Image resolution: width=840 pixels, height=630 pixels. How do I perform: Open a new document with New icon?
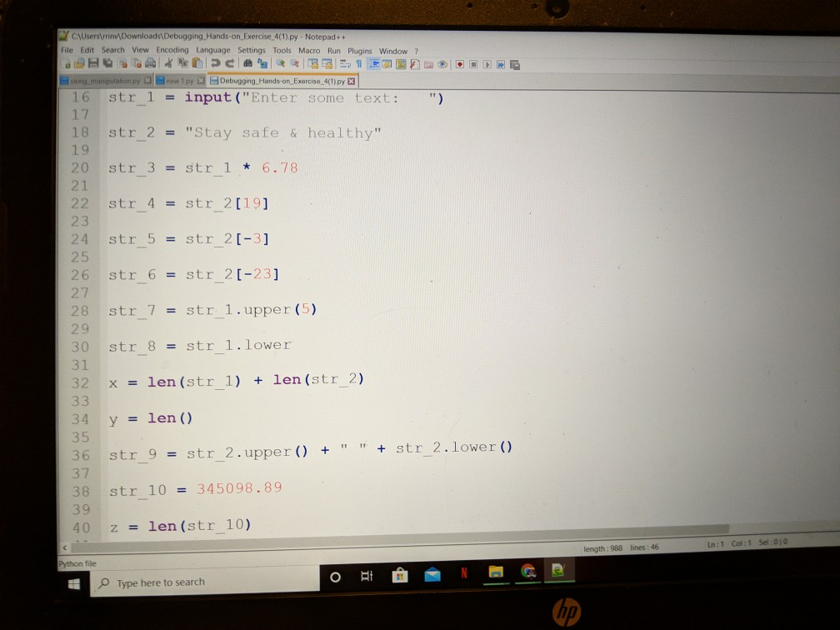[x=66, y=66]
